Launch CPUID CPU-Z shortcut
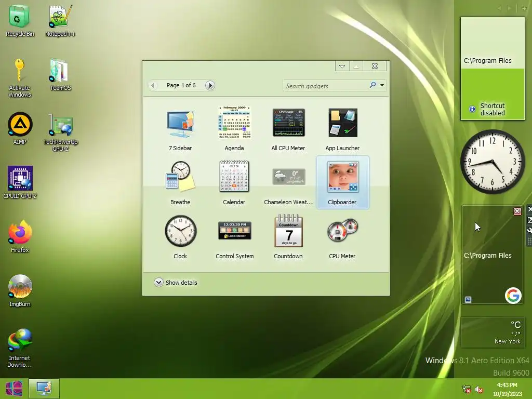 tap(20, 182)
